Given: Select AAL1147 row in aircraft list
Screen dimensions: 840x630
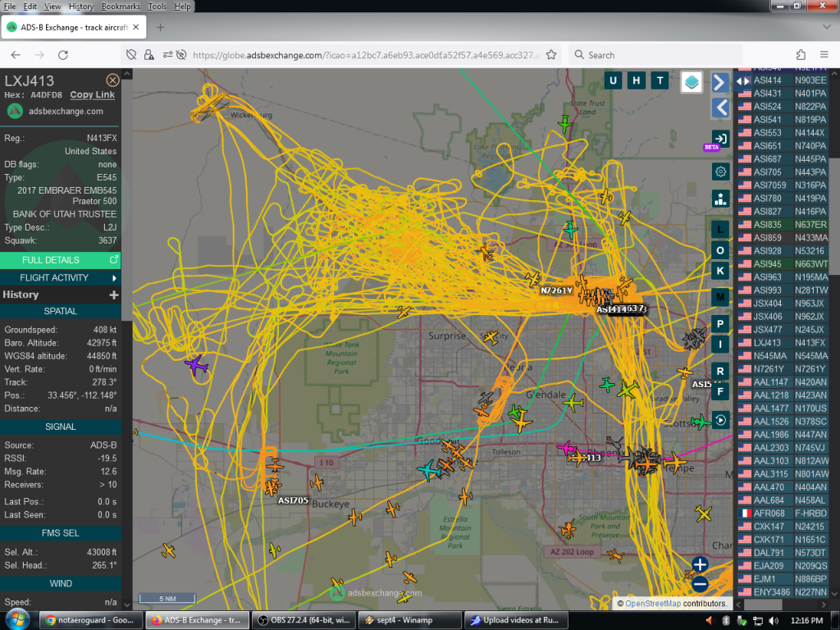Looking at the screenshot, I should point(783,382).
